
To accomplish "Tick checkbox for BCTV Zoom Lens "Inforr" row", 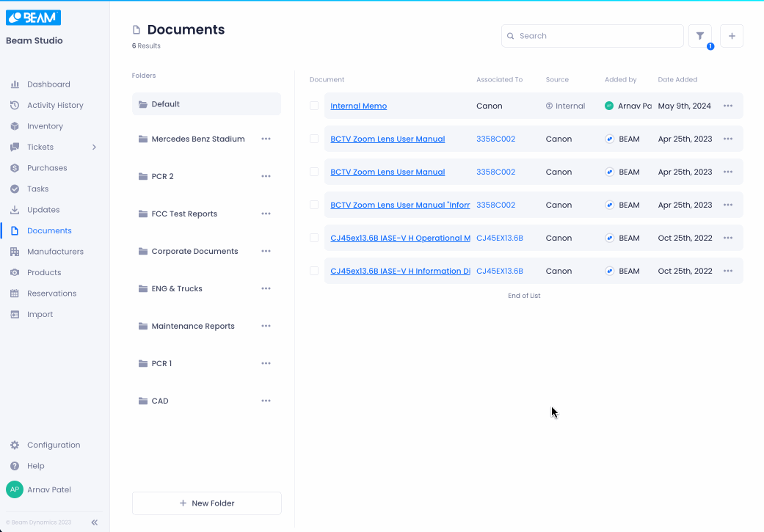I will point(314,205).
